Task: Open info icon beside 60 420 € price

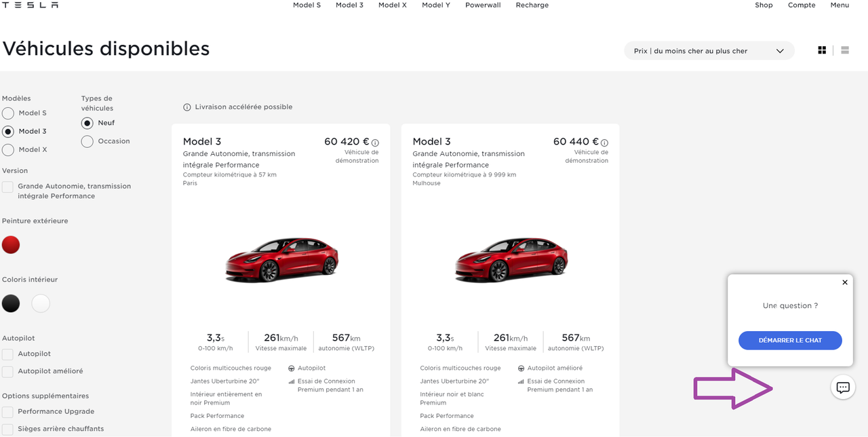Action: (375, 143)
